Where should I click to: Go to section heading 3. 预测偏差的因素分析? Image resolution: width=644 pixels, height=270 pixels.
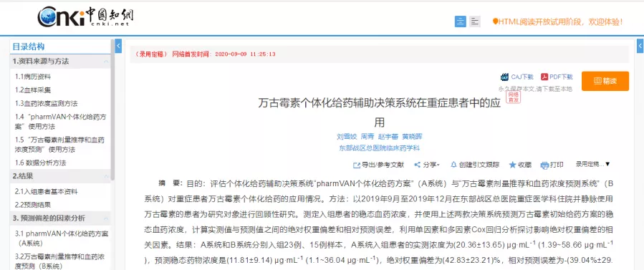49,218
